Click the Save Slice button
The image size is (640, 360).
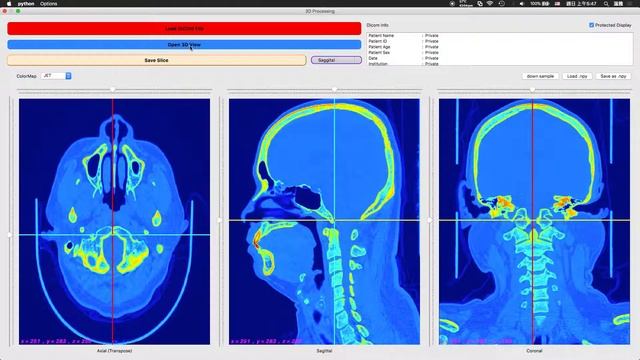(156, 60)
